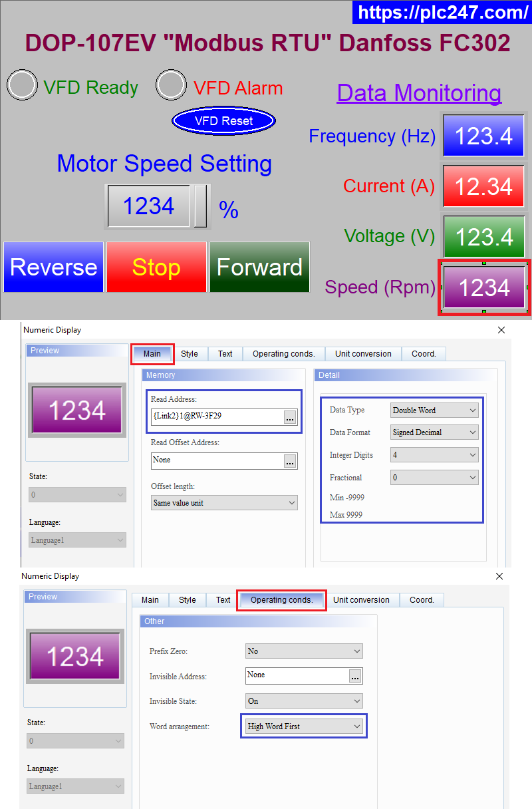Click the numeric display preview thumbnail

[76, 410]
